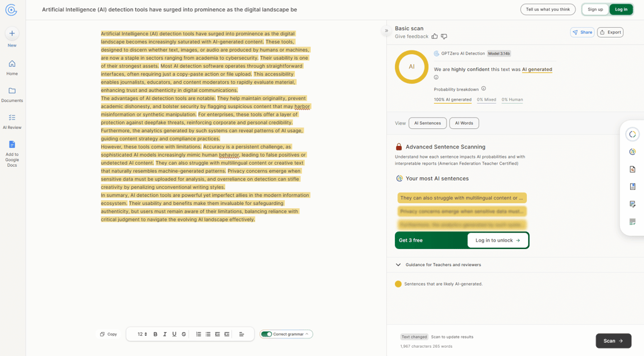Export the scan report
Image resolution: width=644 pixels, height=356 pixels.
(610, 33)
